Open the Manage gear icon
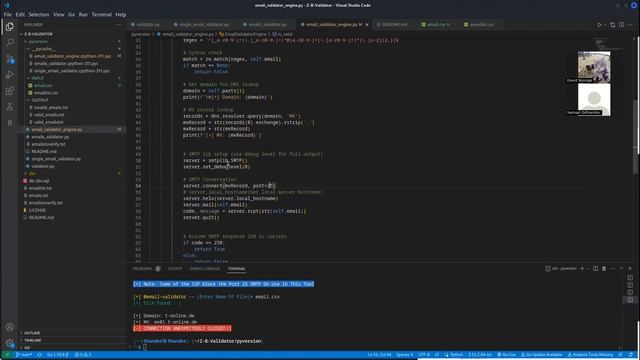Viewport: 640px width, 360px height. click(10, 343)
